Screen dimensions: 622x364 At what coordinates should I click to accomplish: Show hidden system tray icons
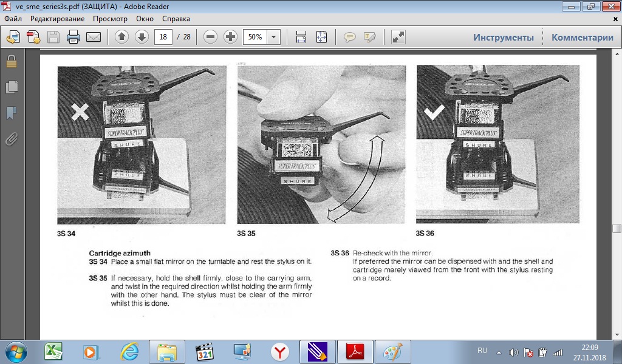499,352
